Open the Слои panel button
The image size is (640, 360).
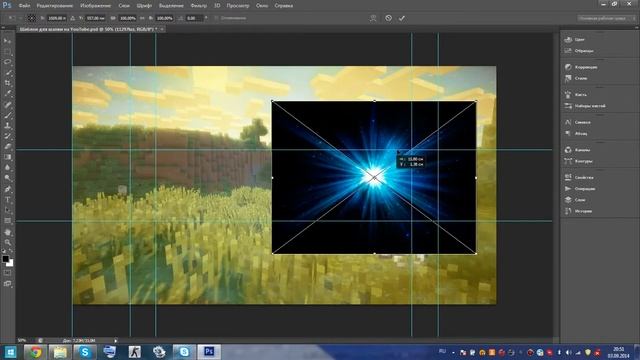click(576, 200)
